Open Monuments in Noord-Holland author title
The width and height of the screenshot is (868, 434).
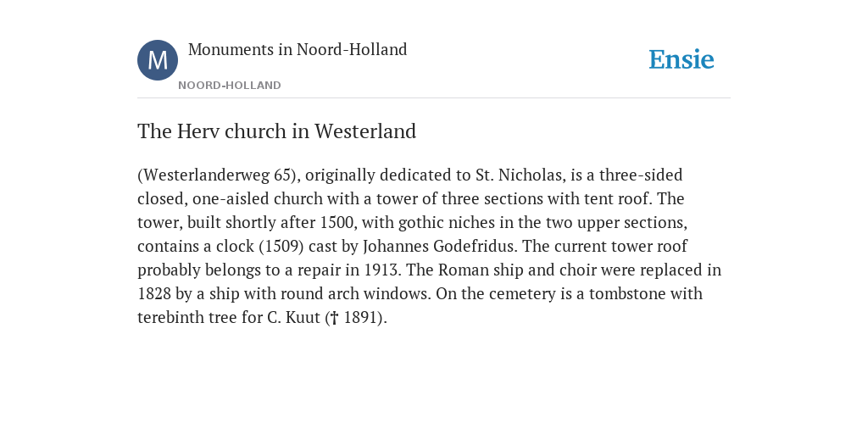pos(298,50)
